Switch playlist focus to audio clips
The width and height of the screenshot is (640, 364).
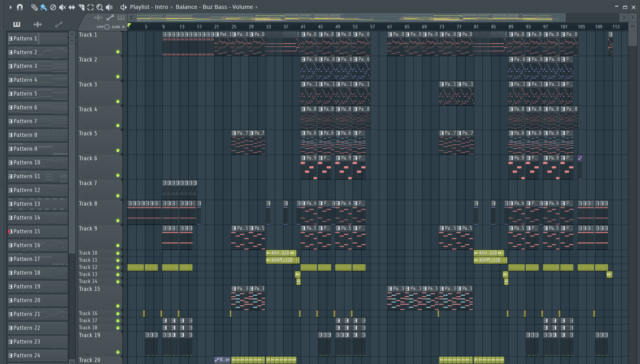[98, 18]
